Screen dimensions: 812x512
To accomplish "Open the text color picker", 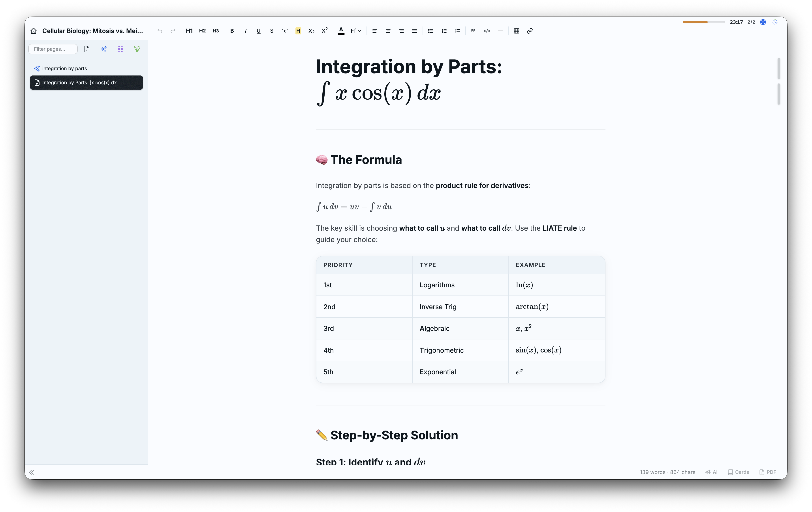I will (341, 31).
